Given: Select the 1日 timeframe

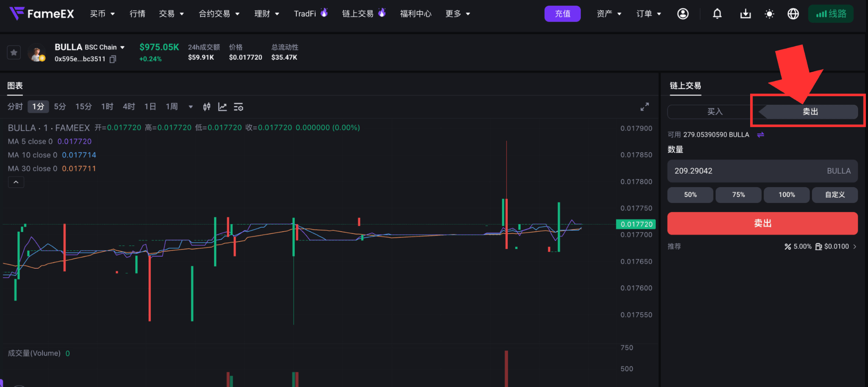Looking at the screenshot, I should (150, 107).
